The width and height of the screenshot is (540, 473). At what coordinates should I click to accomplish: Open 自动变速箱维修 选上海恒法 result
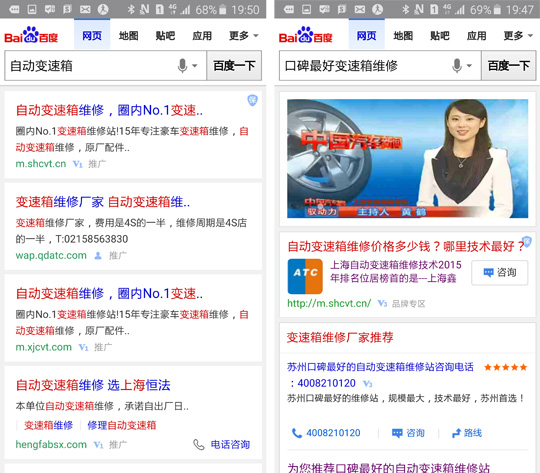[93, 385]
